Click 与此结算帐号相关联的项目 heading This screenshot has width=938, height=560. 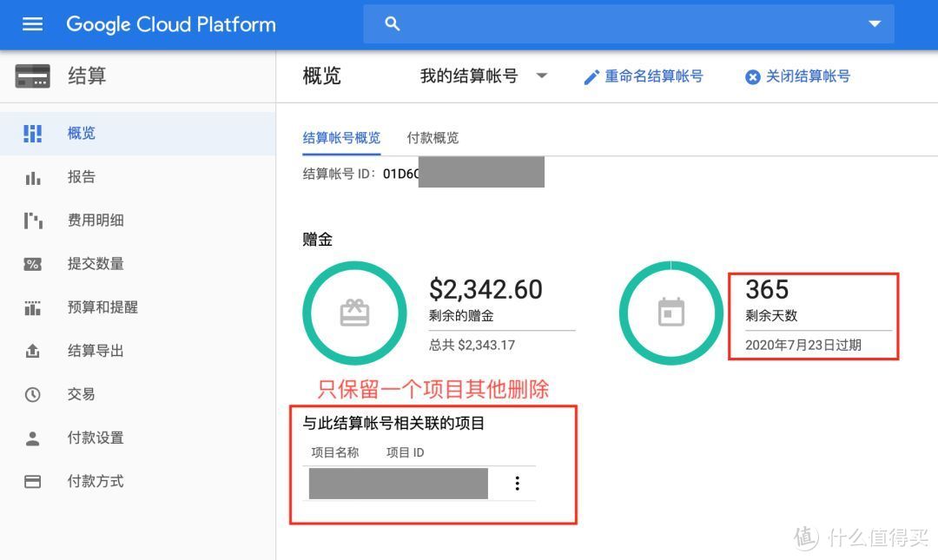pos(393,424)
